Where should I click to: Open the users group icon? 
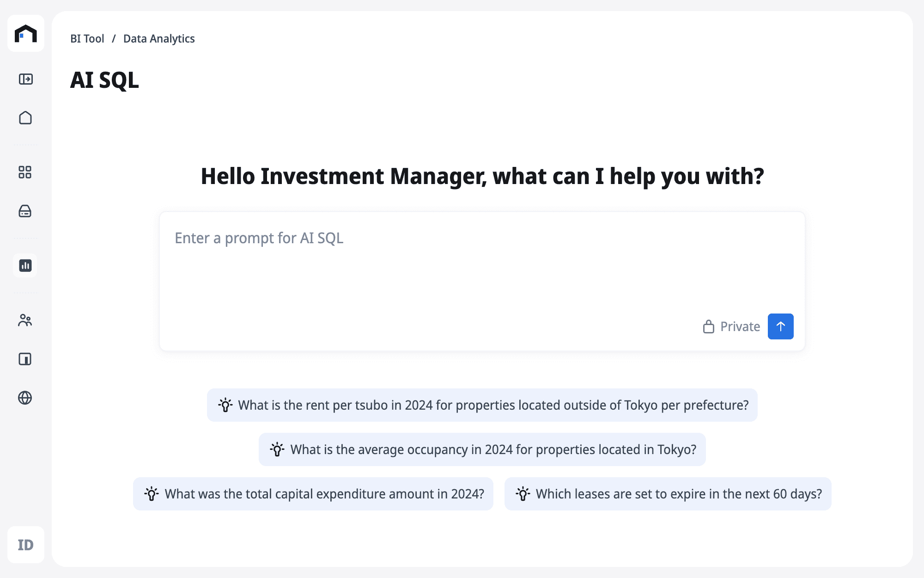[x=25, y=320]
